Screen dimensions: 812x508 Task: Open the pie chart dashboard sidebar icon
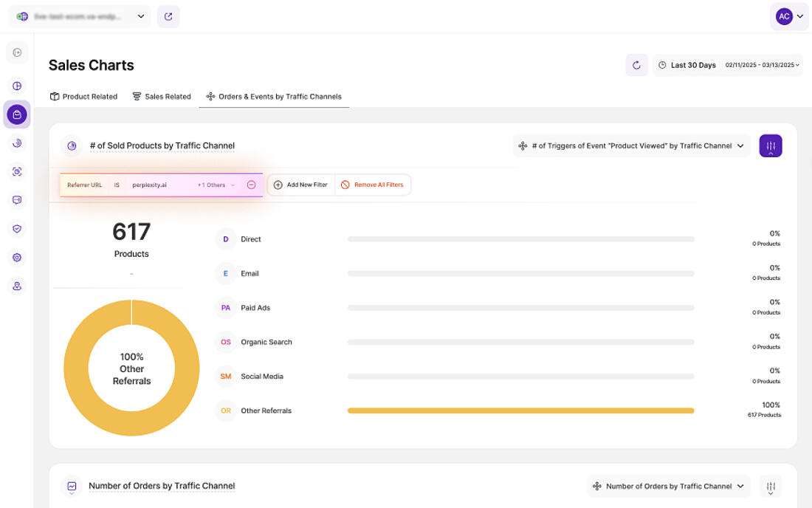coord(17,86)
